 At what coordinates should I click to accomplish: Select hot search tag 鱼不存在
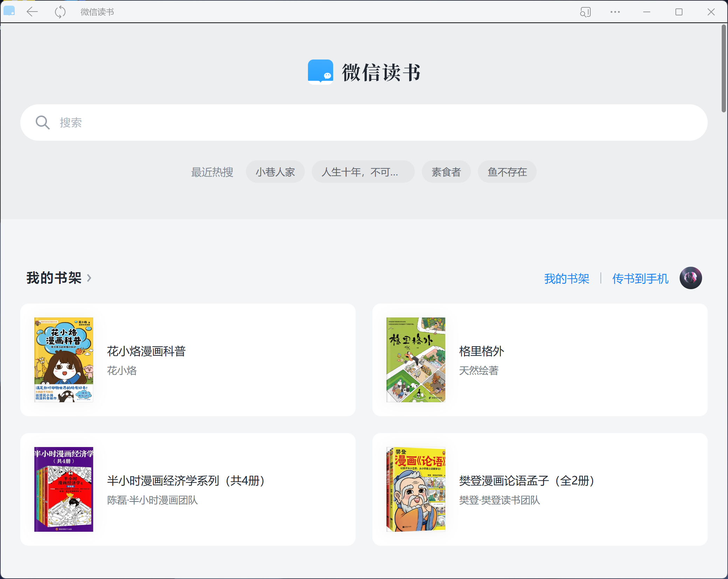[x=507, y=172]
